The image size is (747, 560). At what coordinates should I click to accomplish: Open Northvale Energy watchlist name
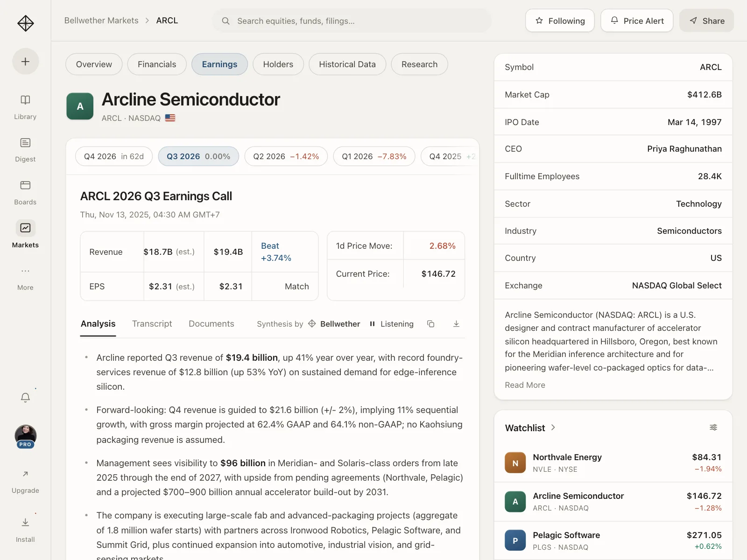click(x=567, y=457)
